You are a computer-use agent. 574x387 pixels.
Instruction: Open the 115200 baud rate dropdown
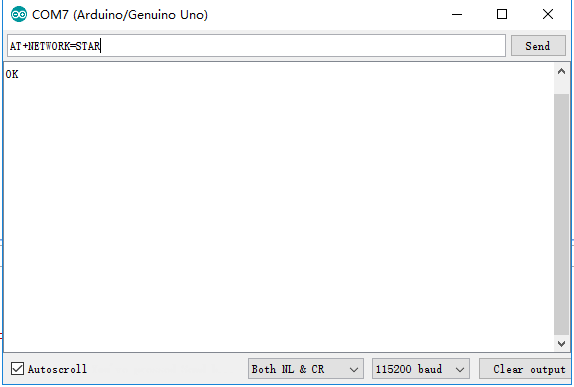coord(421,369)
